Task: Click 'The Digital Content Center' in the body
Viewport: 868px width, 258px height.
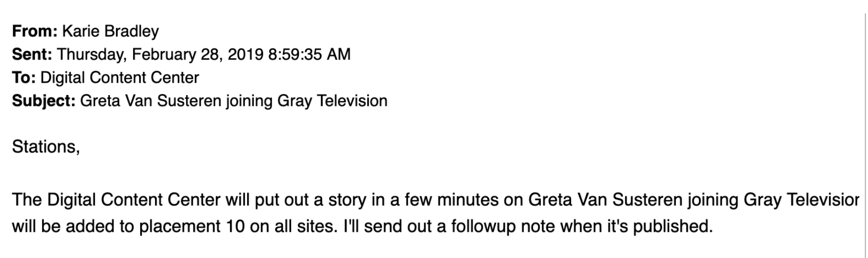Action: tap(117, 200)
